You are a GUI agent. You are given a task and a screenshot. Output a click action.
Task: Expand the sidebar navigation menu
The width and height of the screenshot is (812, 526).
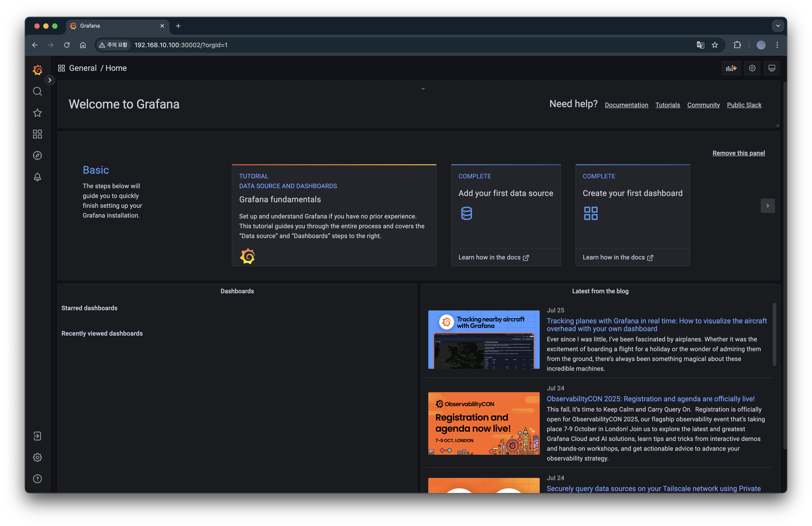tap(50, 80)
